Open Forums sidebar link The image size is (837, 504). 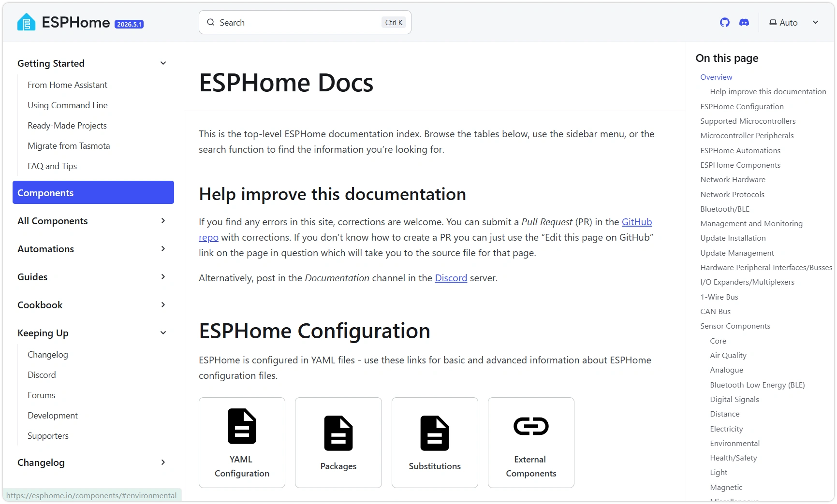[x=42, y=395]
